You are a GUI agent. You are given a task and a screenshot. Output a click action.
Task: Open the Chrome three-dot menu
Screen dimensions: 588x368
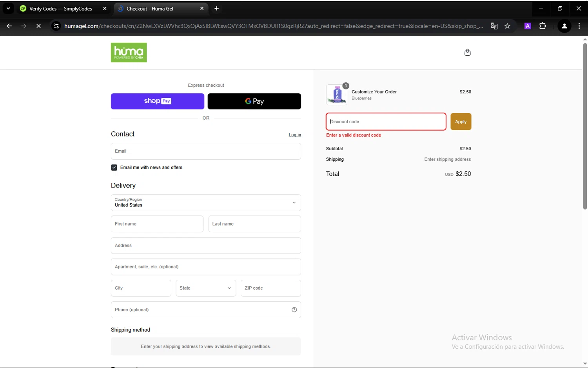579,26
